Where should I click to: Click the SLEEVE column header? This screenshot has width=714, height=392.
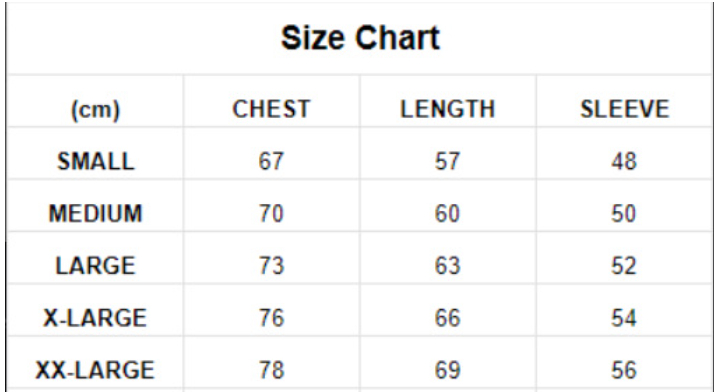(x=625, y=109)
